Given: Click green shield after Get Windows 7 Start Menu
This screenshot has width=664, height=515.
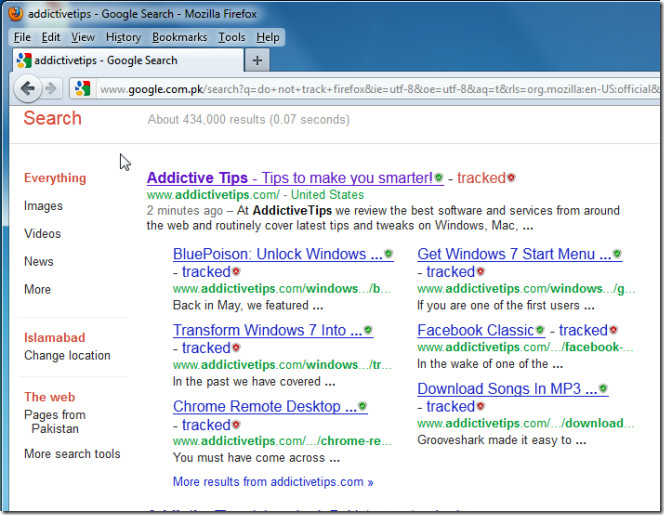Looking at the screenshot, I should (617, 254).
